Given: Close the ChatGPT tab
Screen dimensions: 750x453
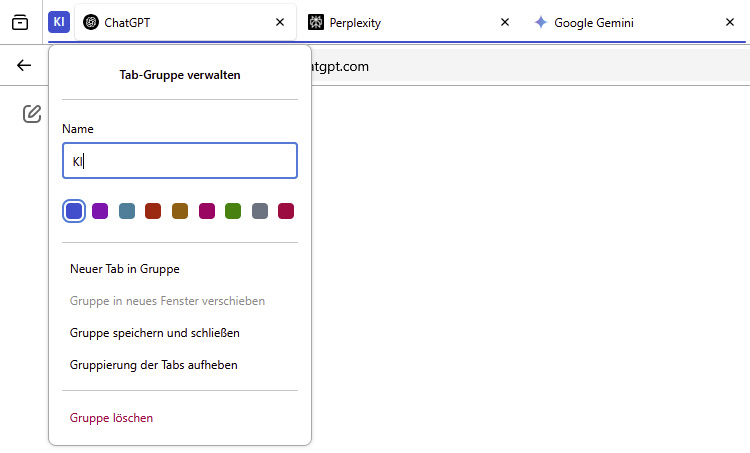Looking at the screenshot, I should tap(279, 22).
